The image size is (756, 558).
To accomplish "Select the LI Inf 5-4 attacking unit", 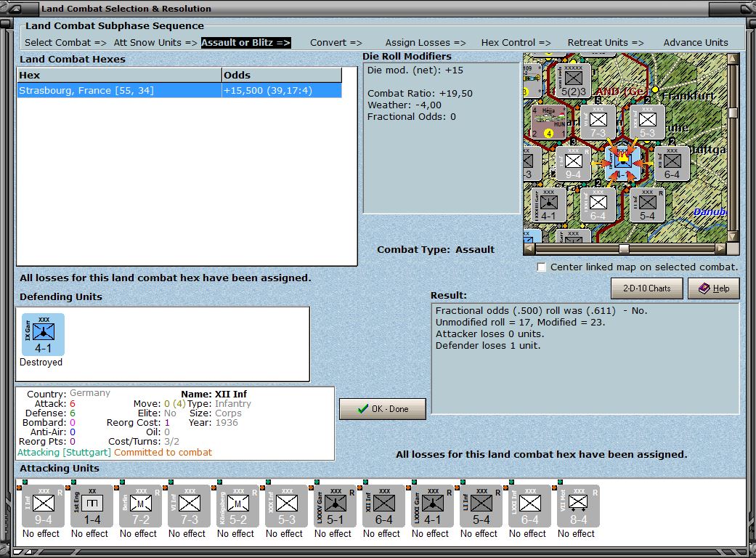I will 481,506.
